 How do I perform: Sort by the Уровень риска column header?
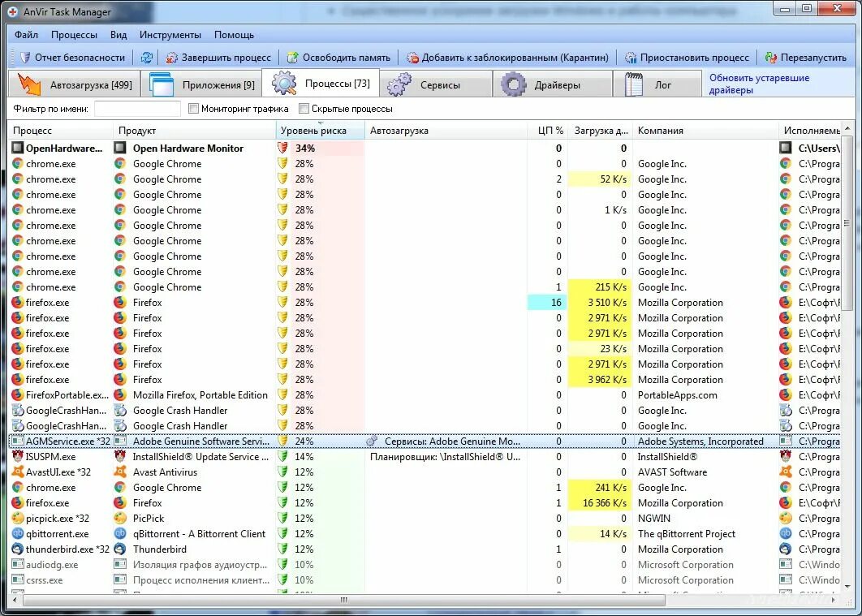coord(320,130)
